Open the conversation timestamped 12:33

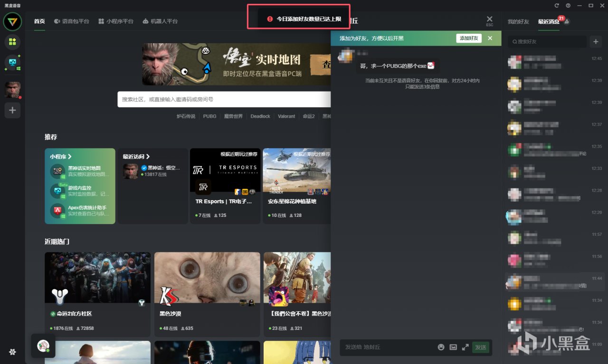[x=555, y=172]
